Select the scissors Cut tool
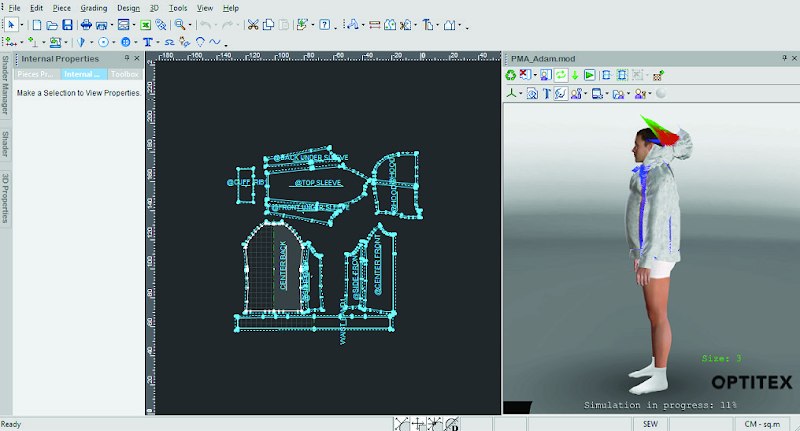This screenshot has height=431, width=800. [253, 24]
